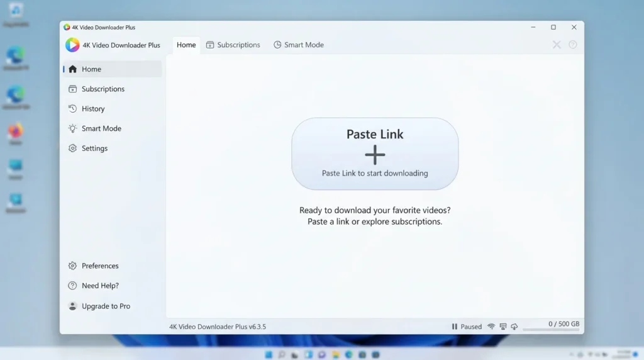Screen dimensions: 644x360
Task: Maximize the 4K Video Downloader Plus window
Action: coord(553,27)
